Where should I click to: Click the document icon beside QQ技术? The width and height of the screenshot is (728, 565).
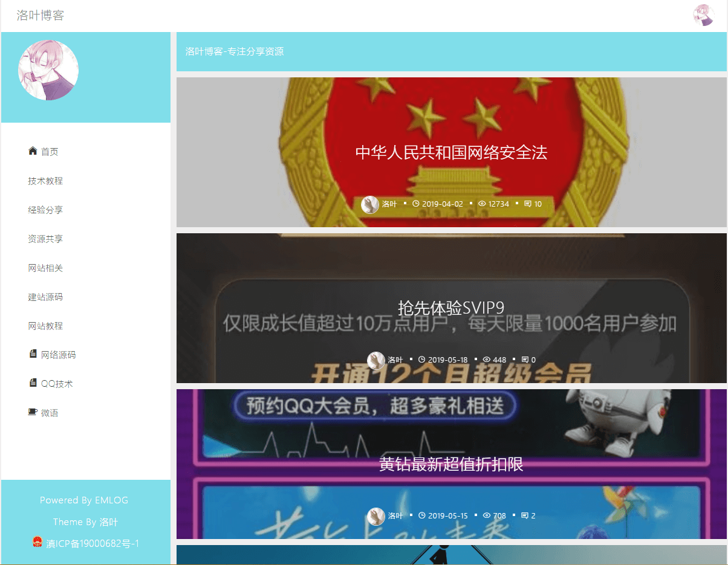pos(33,383)
